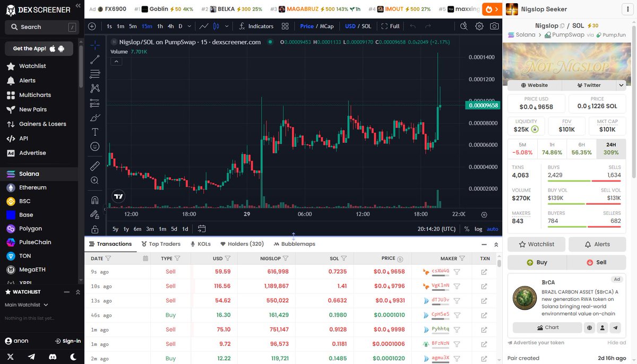Open the token Alerts button

click(597, 244)
